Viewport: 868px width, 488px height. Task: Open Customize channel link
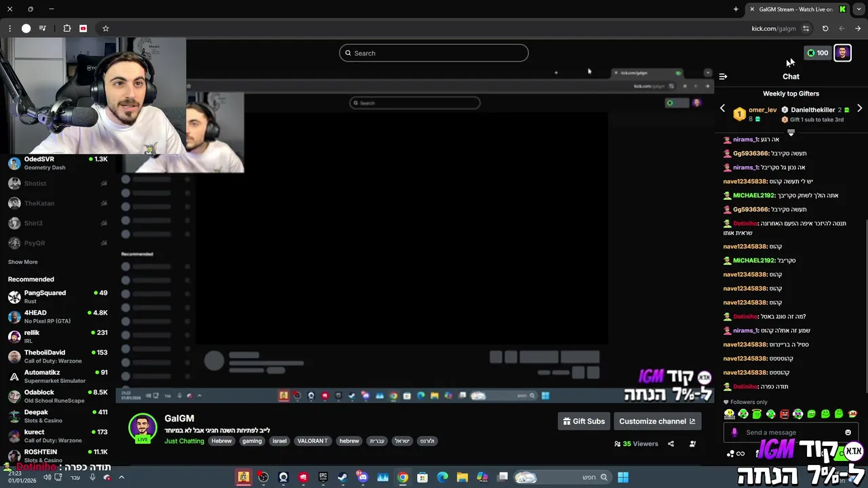[x=657, y=421]
